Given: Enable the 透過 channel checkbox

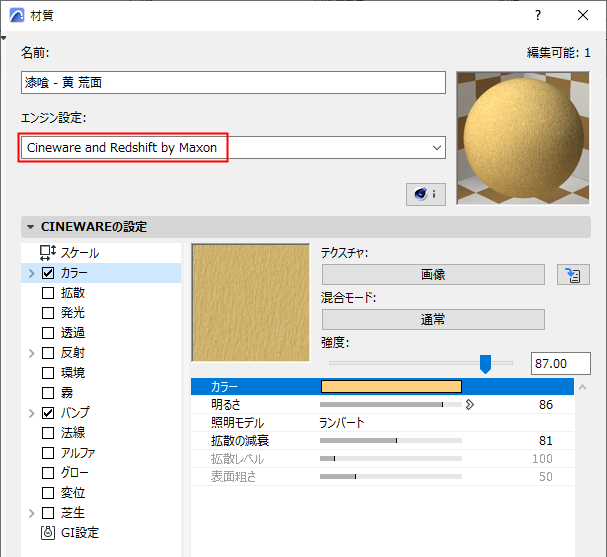Looking at the screenshot, I should point(48,333).
